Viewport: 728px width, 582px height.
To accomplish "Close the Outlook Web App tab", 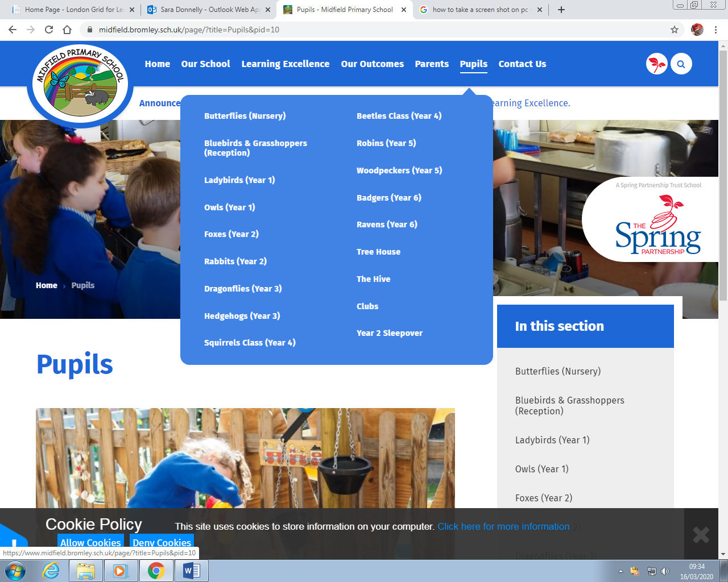I will tap(268, 10).
